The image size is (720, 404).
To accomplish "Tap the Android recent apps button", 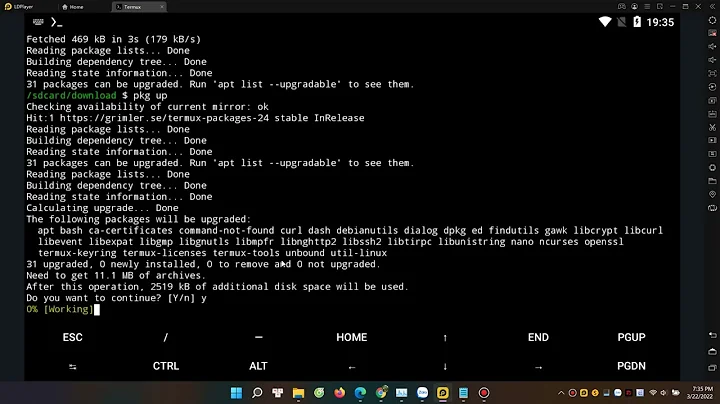I will coord(712,367).
